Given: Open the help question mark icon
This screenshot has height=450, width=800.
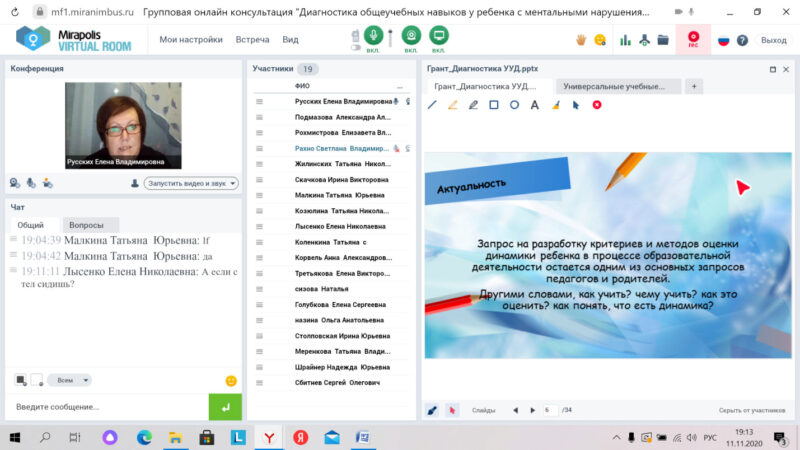Looking at the screenshot, I should point(742,40).
